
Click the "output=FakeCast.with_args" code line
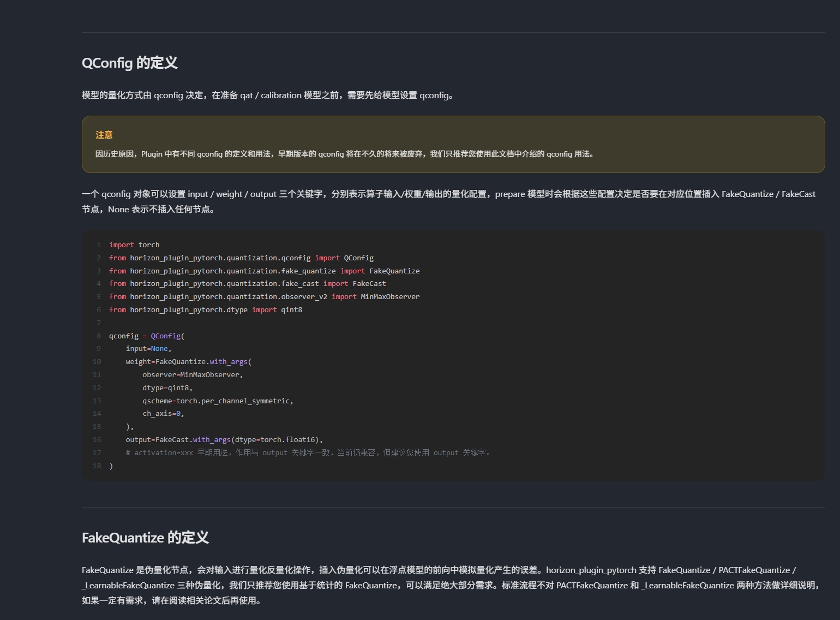[x=224, y=440]
